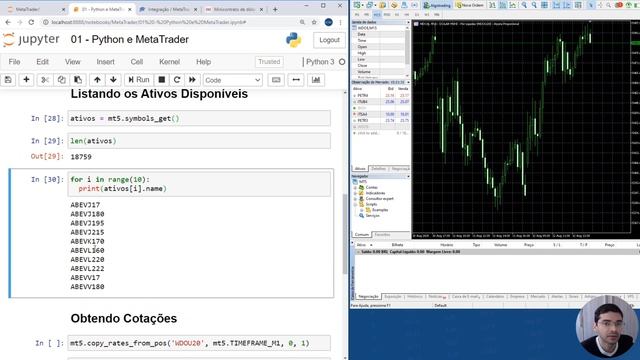640x360 pixels.
Task: Switch to the '01 - Python e MetaTrader' browser tab
Action: point(102,9)
